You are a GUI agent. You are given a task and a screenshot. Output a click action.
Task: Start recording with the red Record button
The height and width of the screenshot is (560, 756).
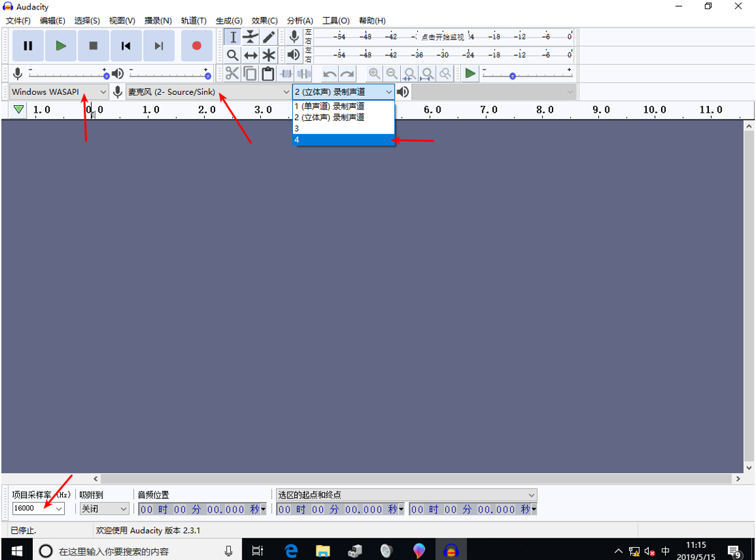[196, 46]
